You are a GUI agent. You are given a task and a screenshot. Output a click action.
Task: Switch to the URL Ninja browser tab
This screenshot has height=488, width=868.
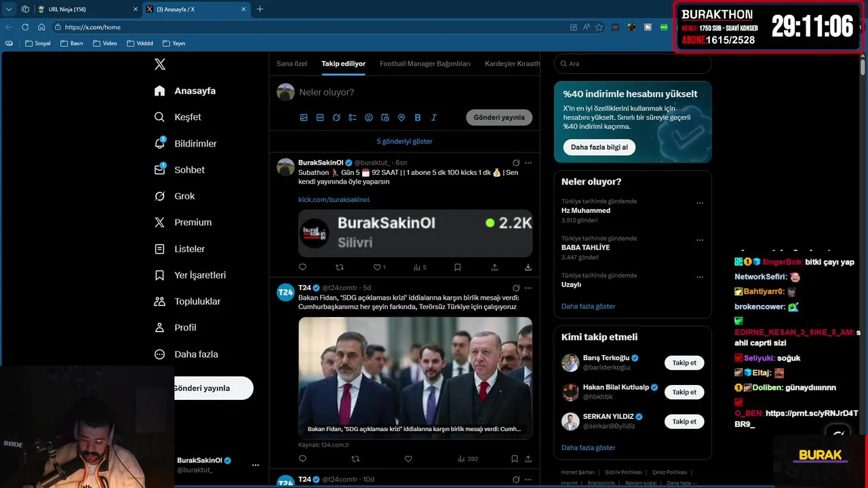click(x=87, y=9)
